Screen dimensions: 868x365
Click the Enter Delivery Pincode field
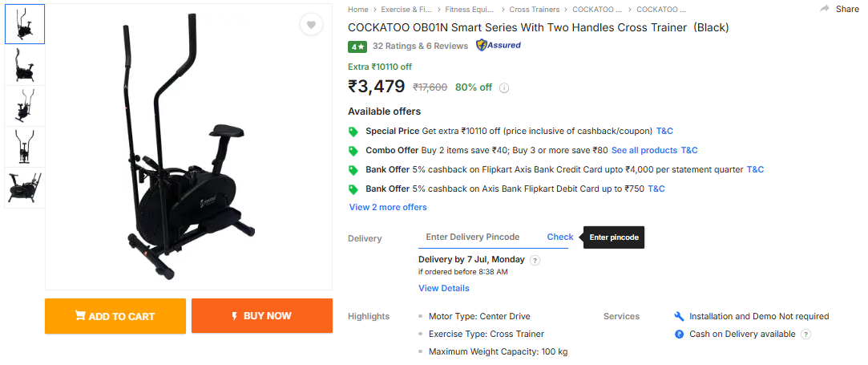tap(478, 237)
